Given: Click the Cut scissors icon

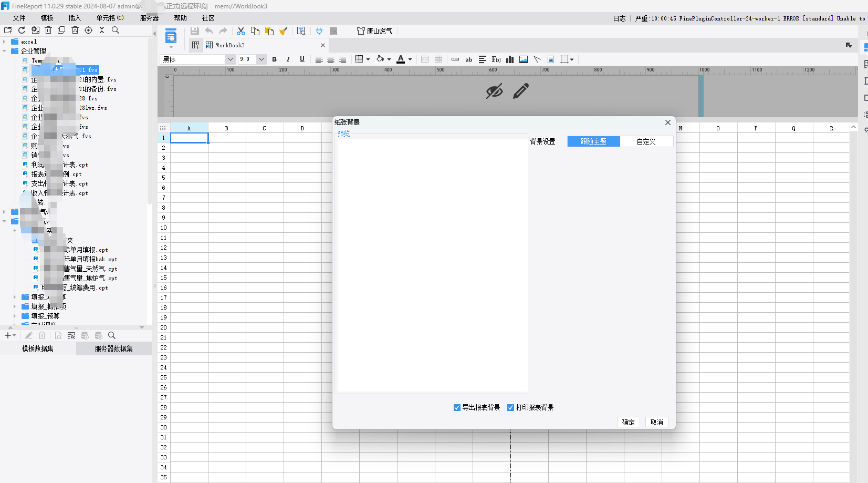Looking at the screenshot, I should click(241, 31).
